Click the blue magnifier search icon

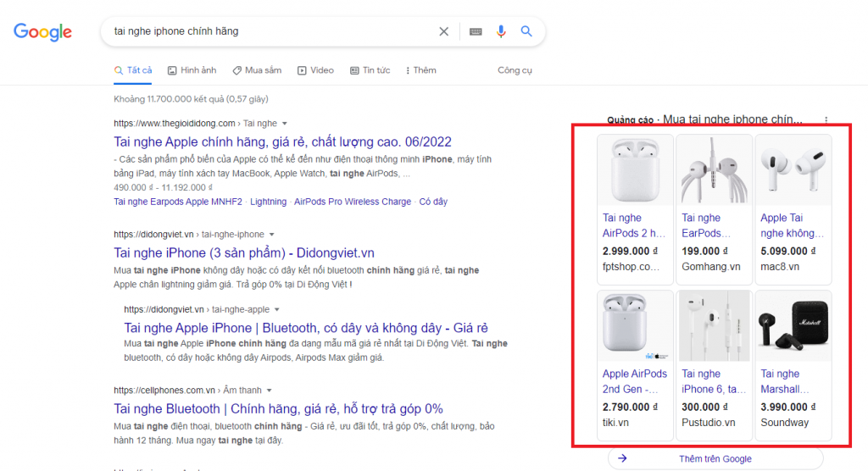tap(526, 31)
